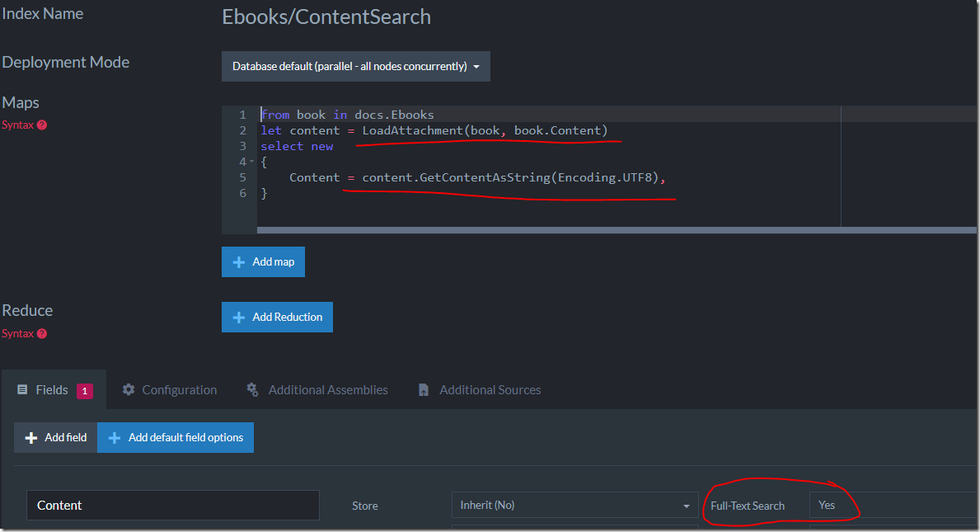
Task: Click the plus icon on Add map
Action: click(239, 262)
